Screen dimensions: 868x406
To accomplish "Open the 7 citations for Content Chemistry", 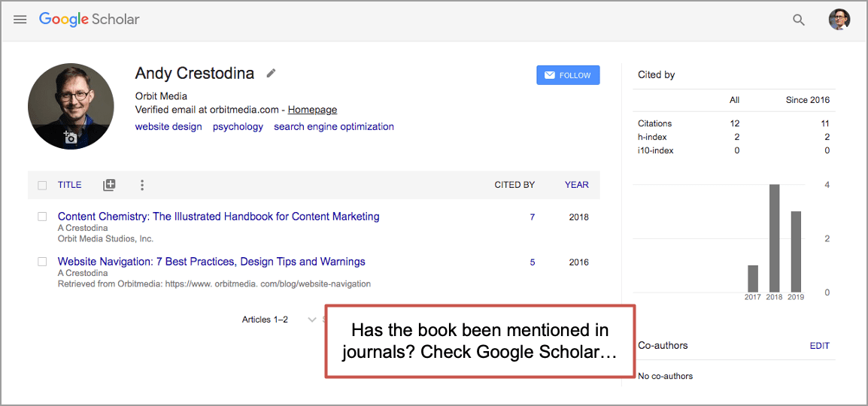I will (x=533, y=217).
